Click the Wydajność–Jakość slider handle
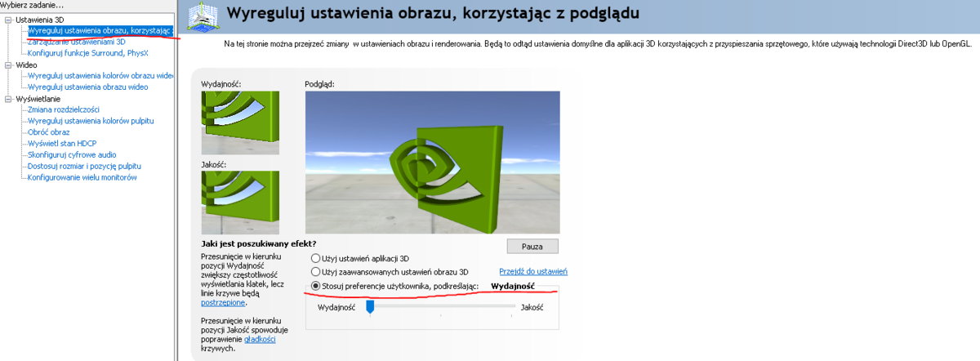 point(370,306)
